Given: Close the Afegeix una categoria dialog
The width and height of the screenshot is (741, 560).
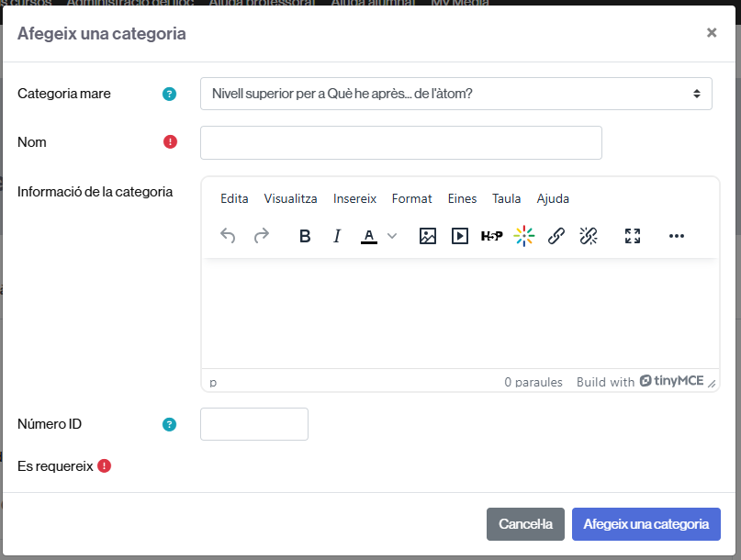Looking at the screenshot, I should pos(712,33).
